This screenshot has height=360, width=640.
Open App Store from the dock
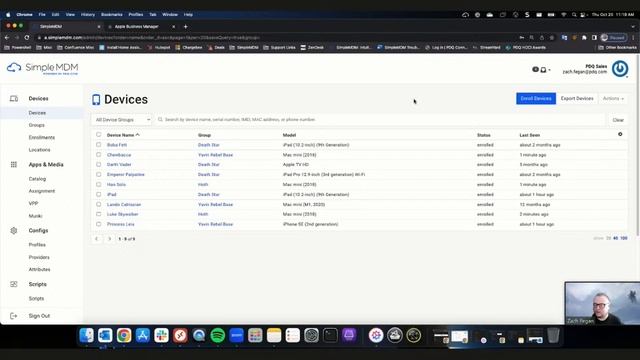(x=142, y=336)
